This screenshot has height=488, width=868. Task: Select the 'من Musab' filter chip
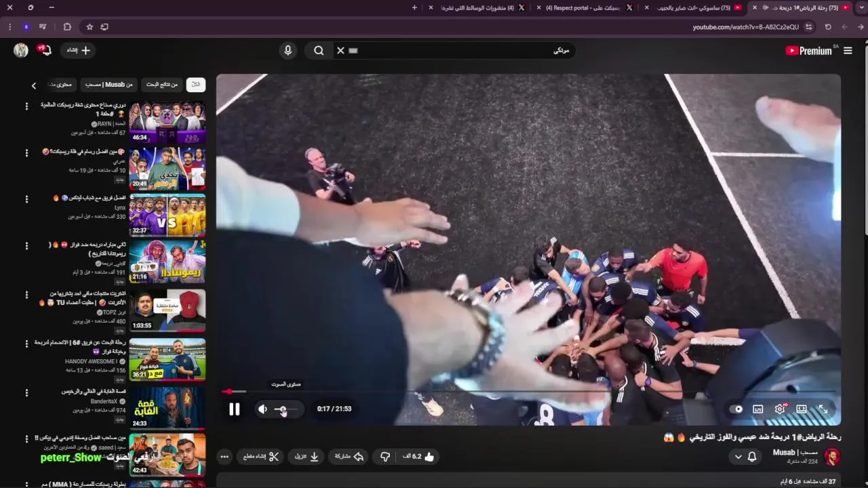coord(108,85)
